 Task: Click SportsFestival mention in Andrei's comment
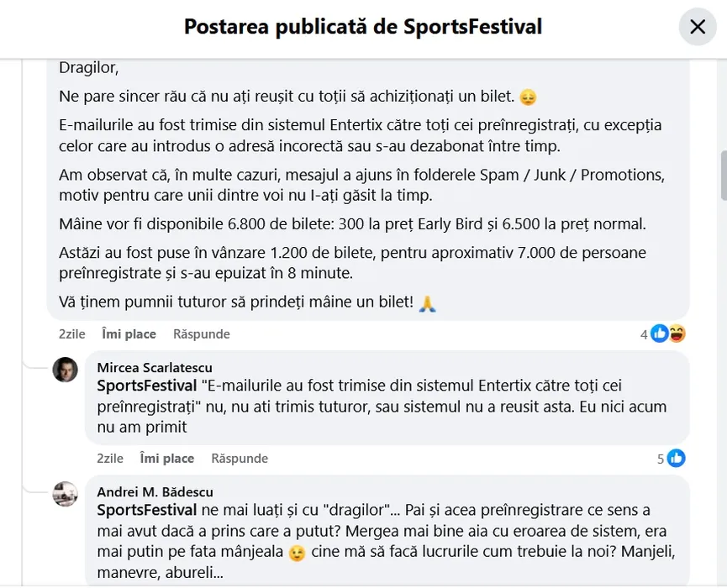tap(147, 510)
